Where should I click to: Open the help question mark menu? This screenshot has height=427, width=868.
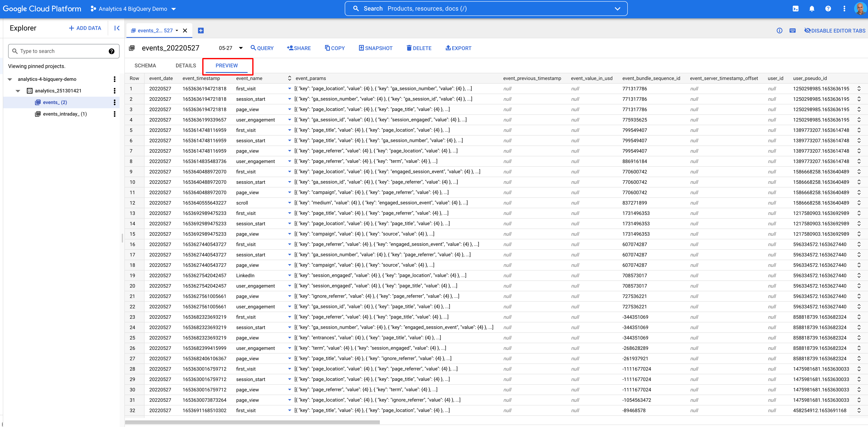click(x=828, y=9)
